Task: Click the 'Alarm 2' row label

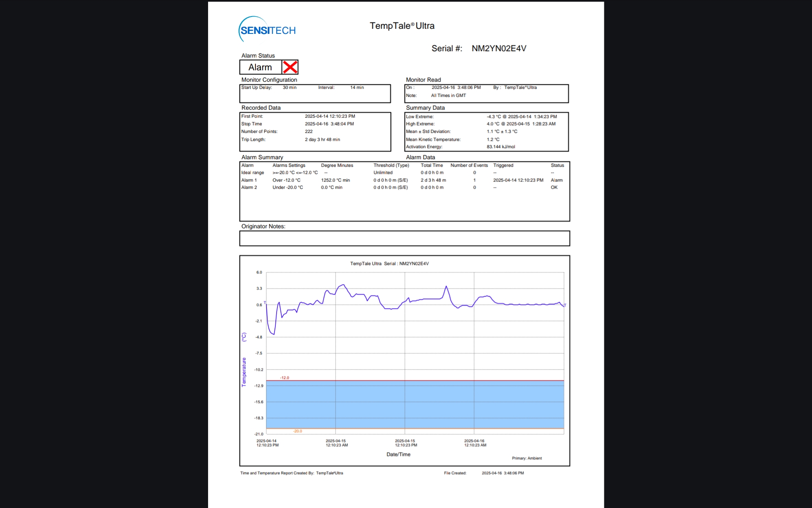Action: (249, 188)
